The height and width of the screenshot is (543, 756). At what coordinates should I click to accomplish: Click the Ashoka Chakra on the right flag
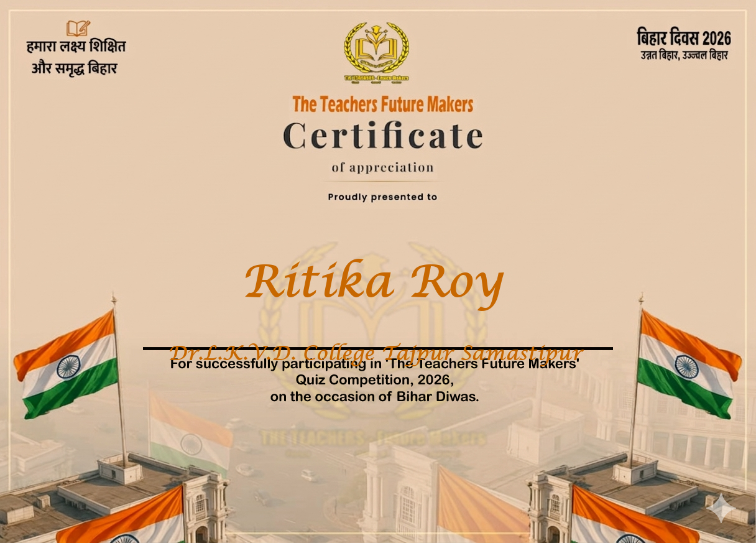pos(686,366)
